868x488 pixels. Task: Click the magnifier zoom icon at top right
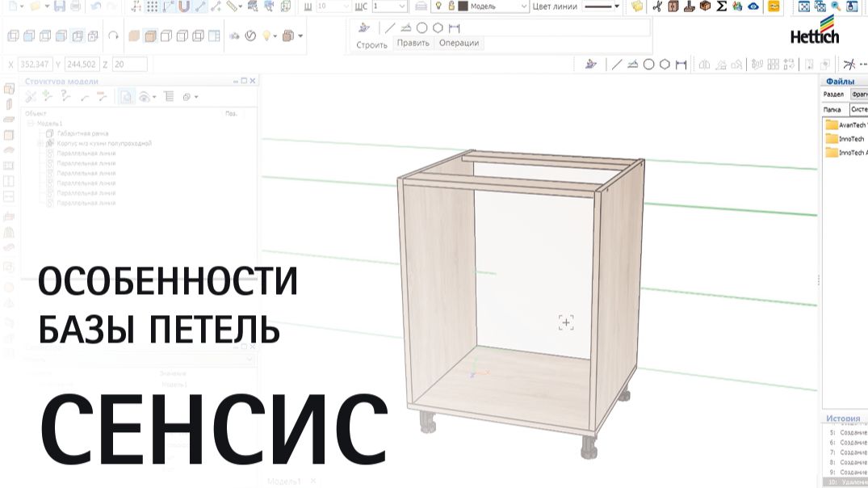tap(836, 6)
